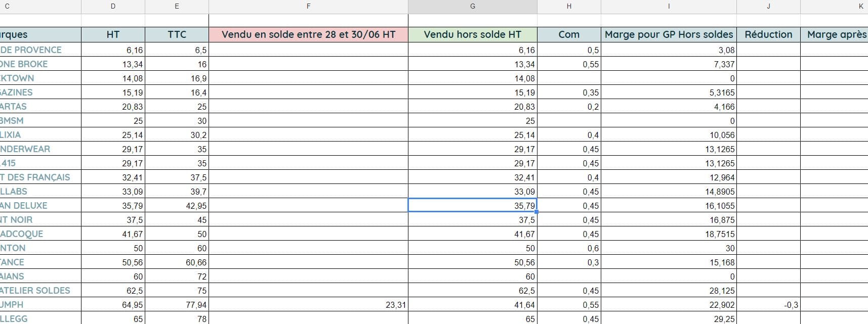Select the 'ATELIER SOLDES' brand cell
The width and height of the screenshot is (868, 324).
pyautogui.click(x=40, y=291)
